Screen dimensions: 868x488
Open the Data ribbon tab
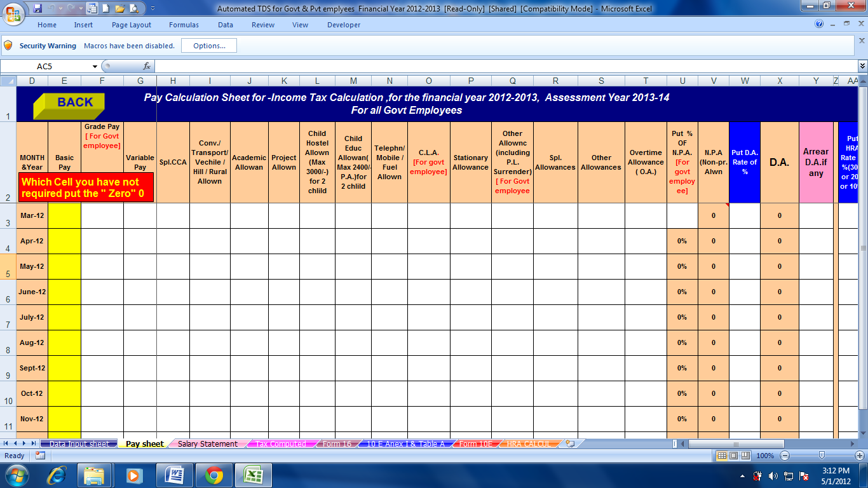pyautogui.click(x=226, y=25)
